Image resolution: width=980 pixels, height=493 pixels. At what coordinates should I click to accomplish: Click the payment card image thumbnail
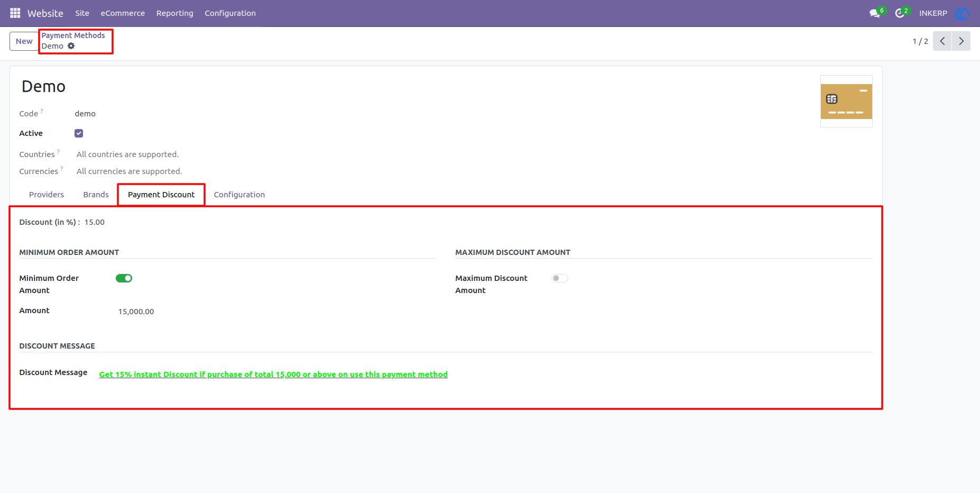[846, 102]
